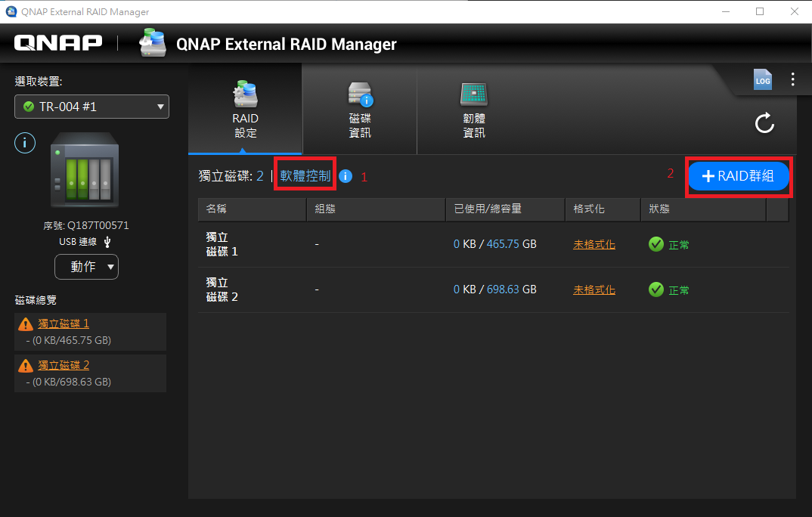812x517 pixels.
Task: Refresh the device information
Action: click(764, 123)
